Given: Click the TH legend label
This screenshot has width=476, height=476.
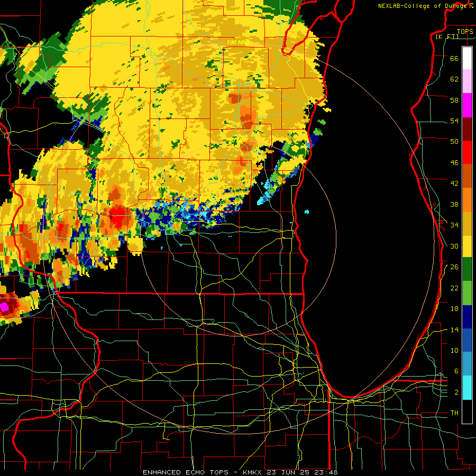Looking at the screenshot, I should 454,413.
